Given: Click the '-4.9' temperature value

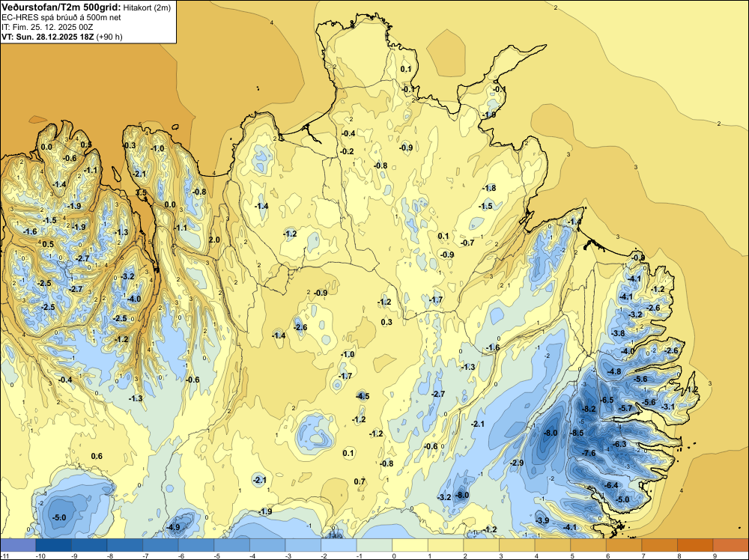Looking at the screenshot, I should click(x=174, y=528).
